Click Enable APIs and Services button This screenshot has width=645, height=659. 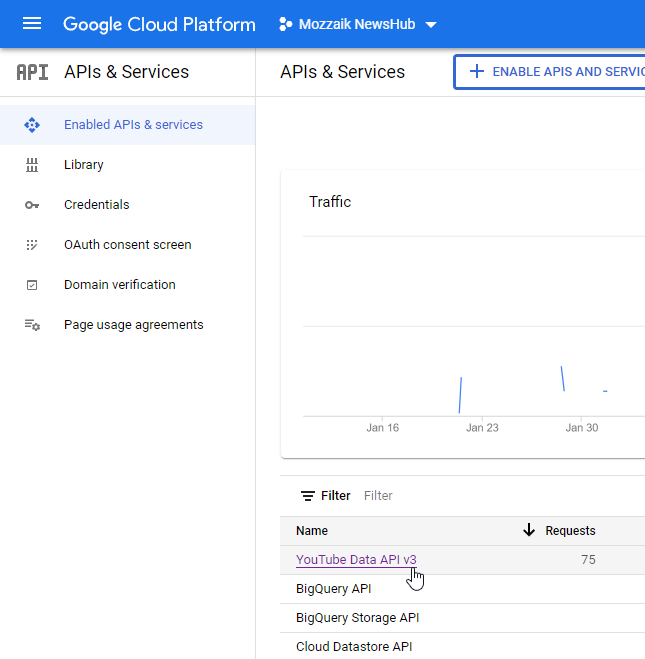click(550, 72)
